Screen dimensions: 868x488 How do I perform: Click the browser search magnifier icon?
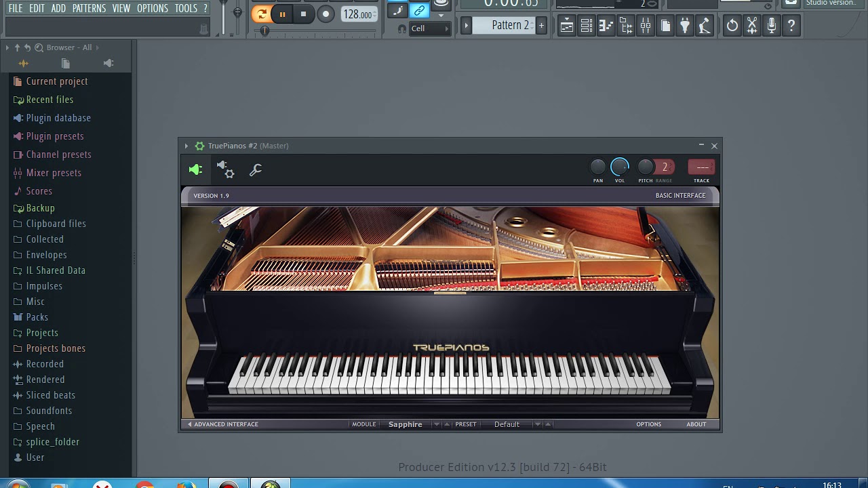coord(39,47)
